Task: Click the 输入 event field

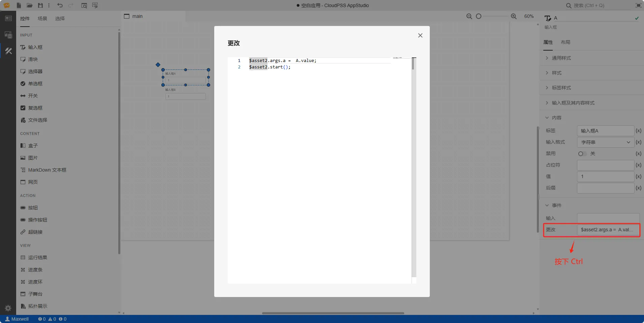Action: [608, 218]
